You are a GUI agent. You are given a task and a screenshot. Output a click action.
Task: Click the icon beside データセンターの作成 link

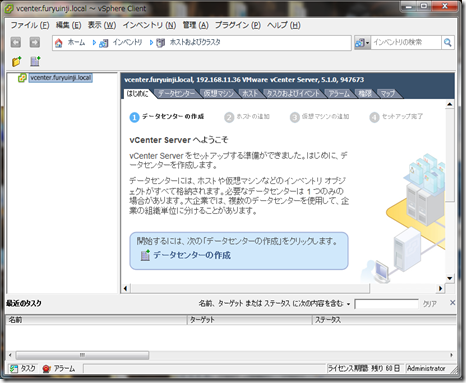(145, 255)
